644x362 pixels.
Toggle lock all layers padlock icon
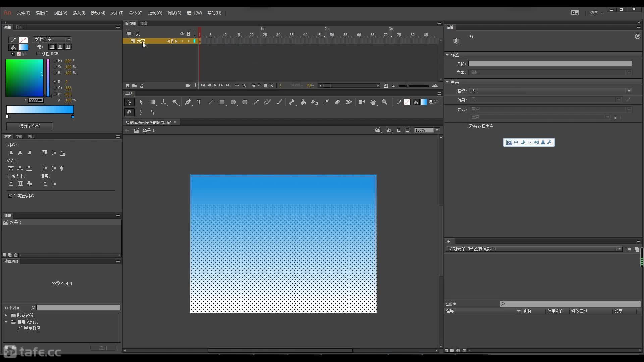pos(189,34)
